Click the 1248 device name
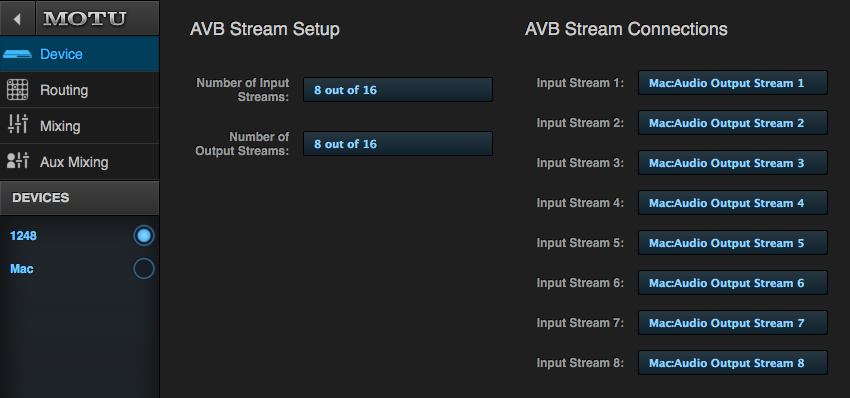This screenshot has width=850, height=398. click(23, 236)
